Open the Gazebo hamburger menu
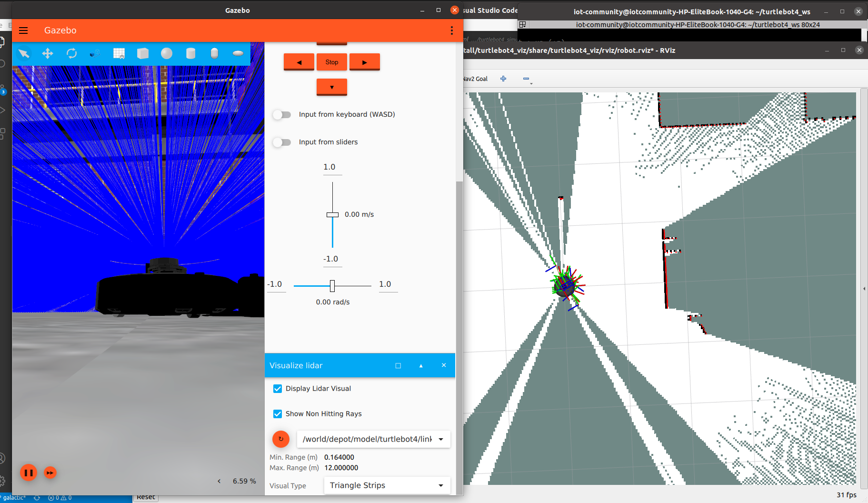The image size is (868, 503). pyautogui.click(x=23, y=30)
